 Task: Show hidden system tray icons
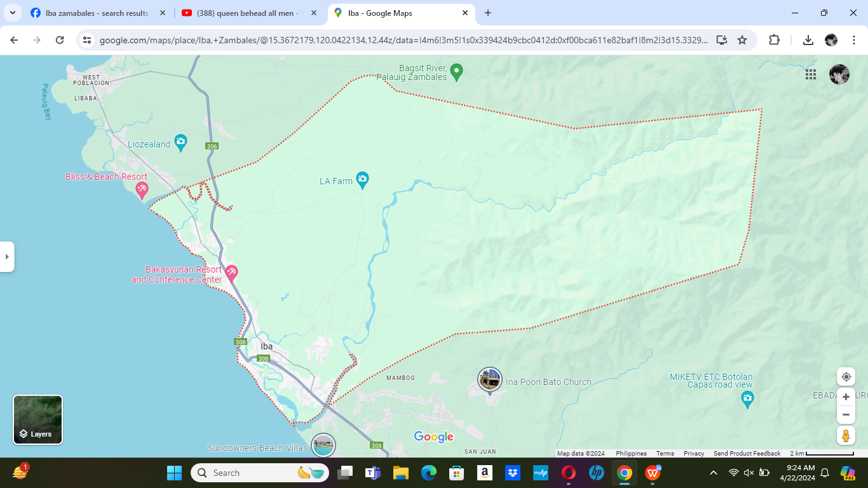coord(713,473)
